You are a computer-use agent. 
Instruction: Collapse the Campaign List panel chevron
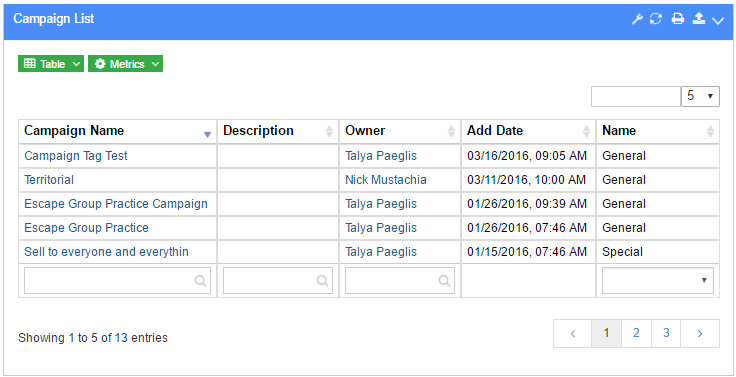pos(718,20)
